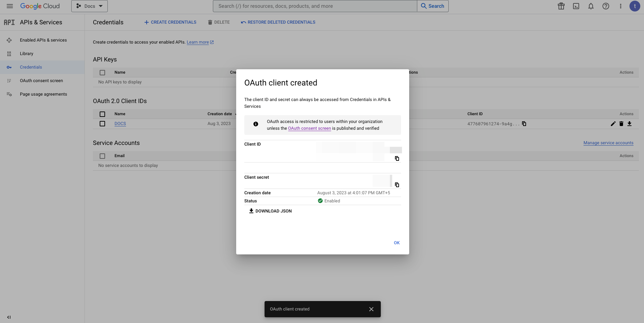Copy the Client ID in dialog

tap(397, 158)
